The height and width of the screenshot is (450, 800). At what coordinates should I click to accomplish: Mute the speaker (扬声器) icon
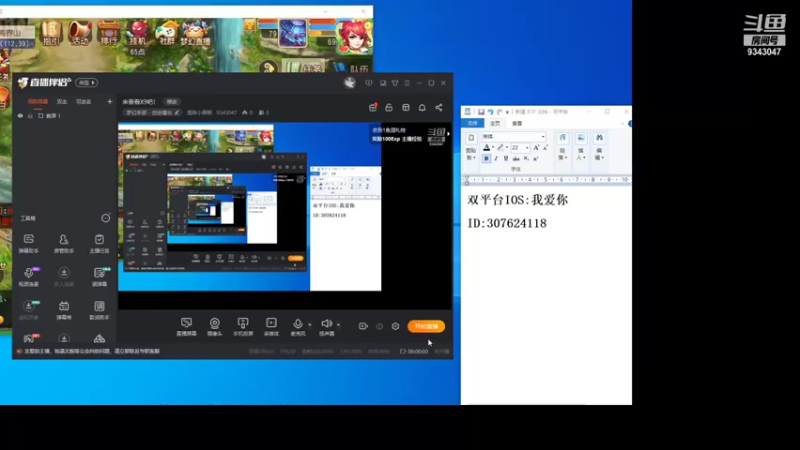point(327,327)
